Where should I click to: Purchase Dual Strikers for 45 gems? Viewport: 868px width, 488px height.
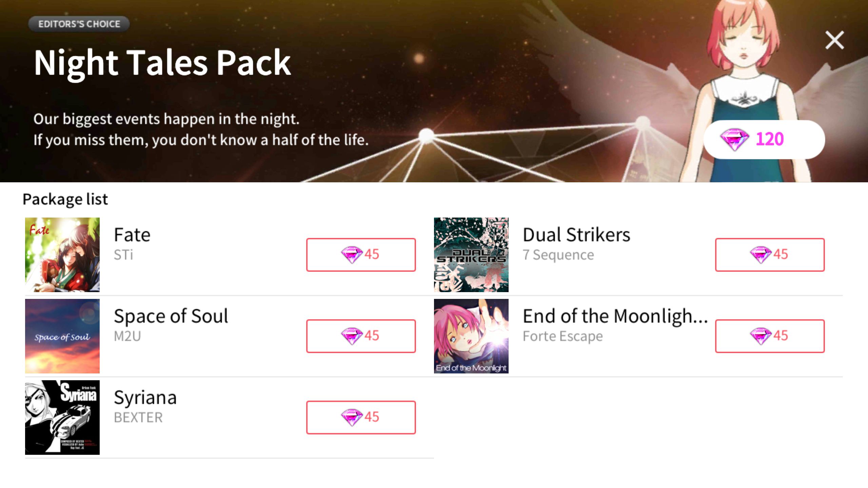(770, 255)
